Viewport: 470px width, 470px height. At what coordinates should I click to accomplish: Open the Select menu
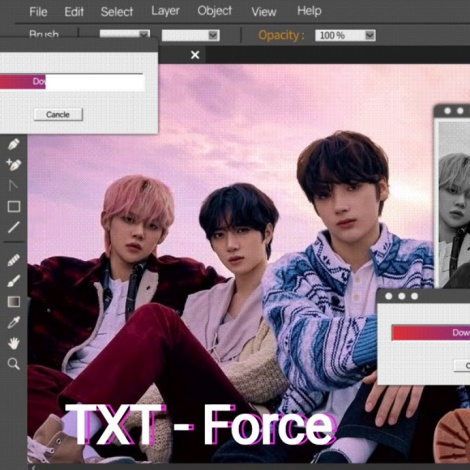tap(117, 12)
